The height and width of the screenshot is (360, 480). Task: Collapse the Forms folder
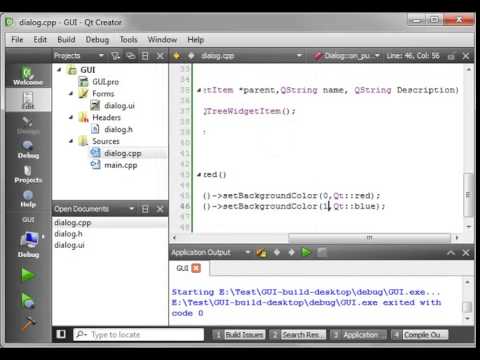(71, 94)
